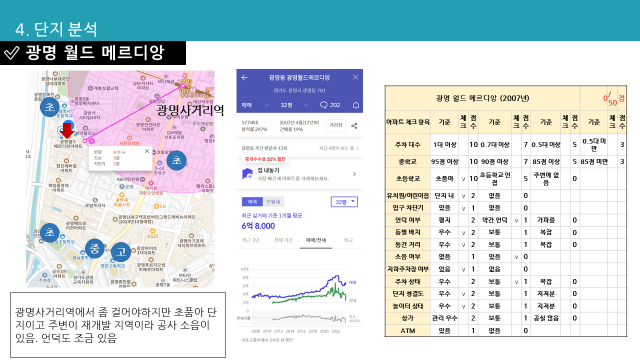Click the share icon beside 거리뷰
This screenshot has width=640, height=360.
point(354,126)
